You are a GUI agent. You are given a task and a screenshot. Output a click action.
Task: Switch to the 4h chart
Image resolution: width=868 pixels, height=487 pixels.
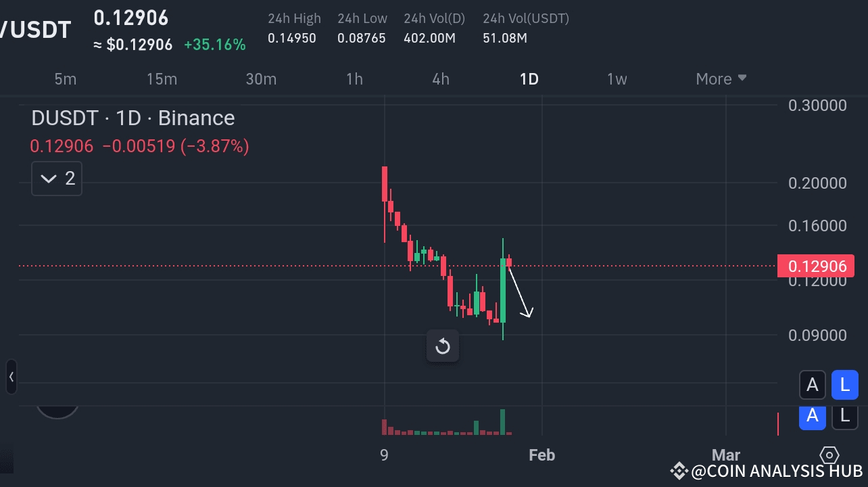(441, 78)
